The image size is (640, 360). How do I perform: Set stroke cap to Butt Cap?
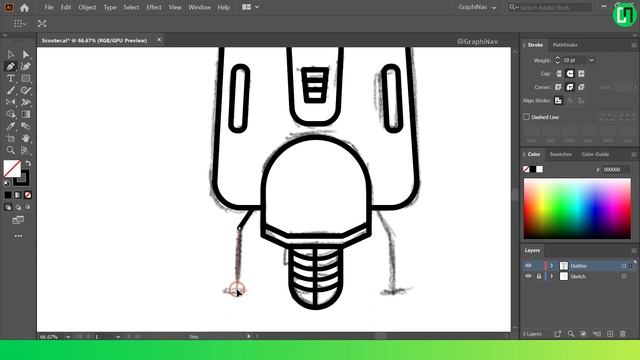tap(559, 74)
